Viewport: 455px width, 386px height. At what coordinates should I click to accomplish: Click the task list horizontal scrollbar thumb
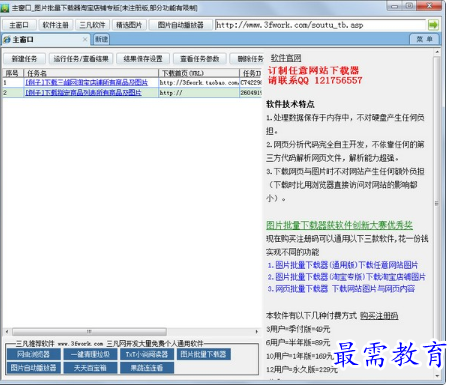pos(89,331)
